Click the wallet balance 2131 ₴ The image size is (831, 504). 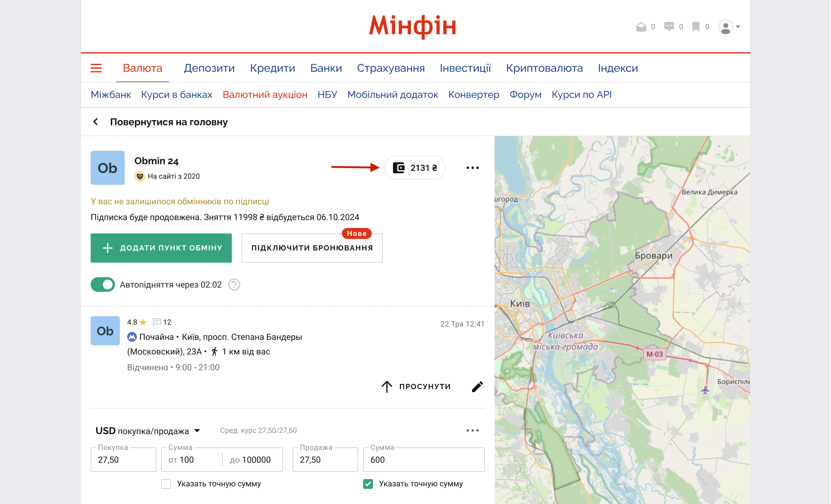415,167
